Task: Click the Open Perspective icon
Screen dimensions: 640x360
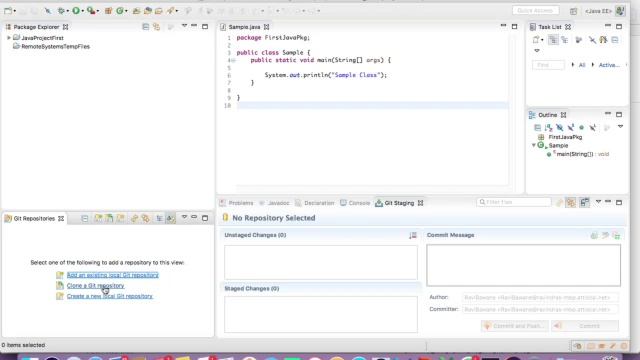Action: (573, 11)
